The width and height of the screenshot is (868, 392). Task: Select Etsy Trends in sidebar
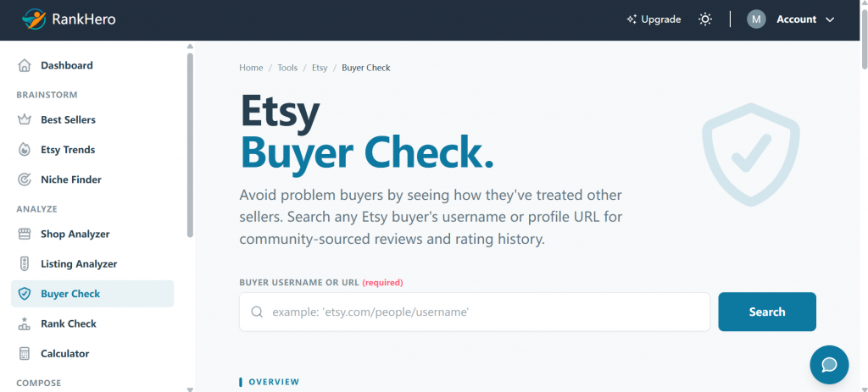(92, 149)
